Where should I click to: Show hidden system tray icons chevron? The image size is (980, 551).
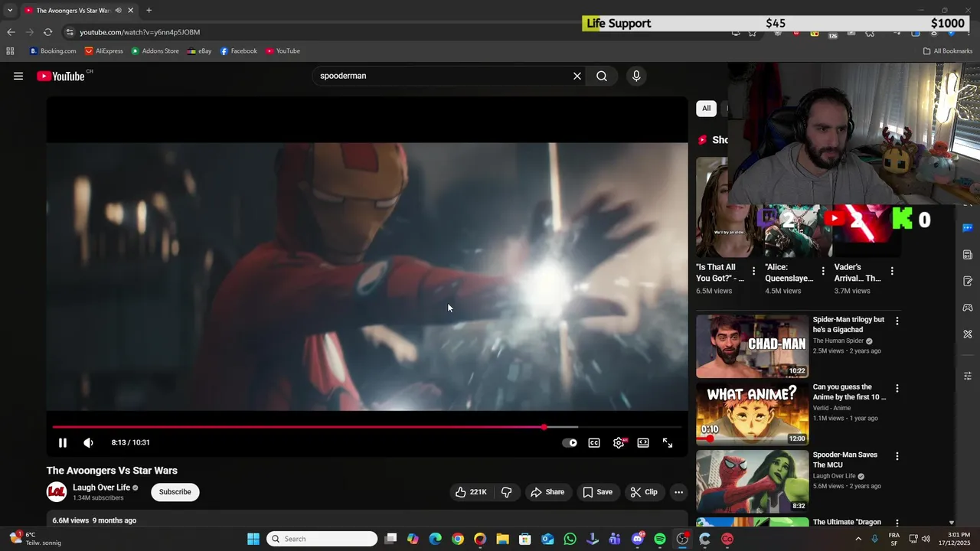857,539
